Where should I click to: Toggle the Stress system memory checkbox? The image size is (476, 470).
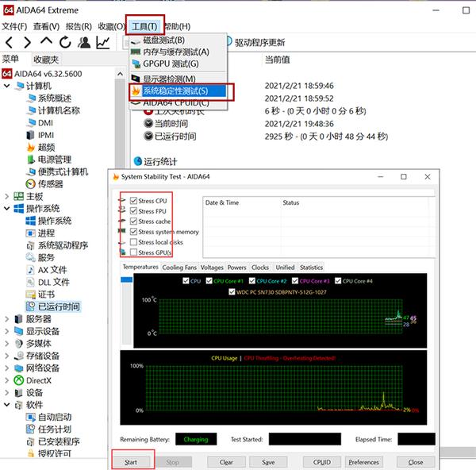pos(133,232)
